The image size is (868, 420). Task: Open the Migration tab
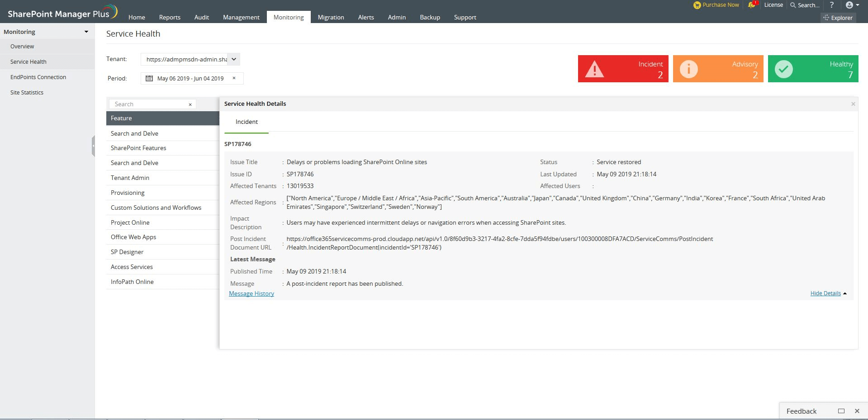tap(331, 17)
